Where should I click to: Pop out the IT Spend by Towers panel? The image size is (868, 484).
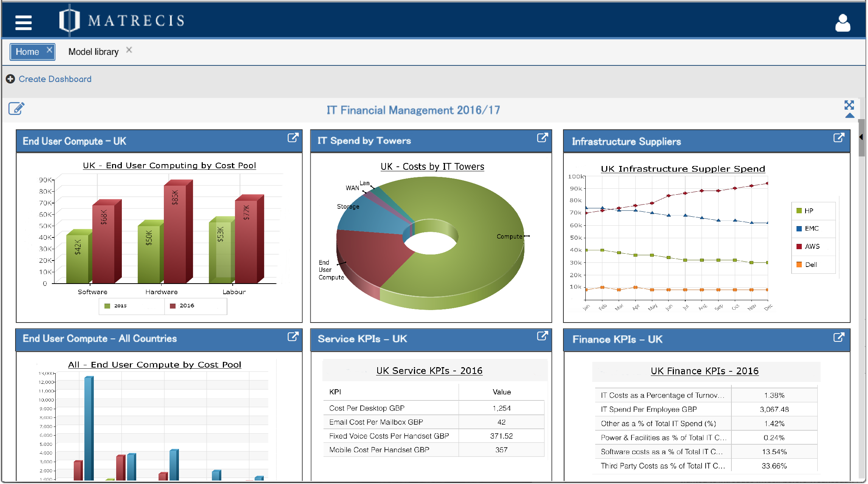pyautogui.click(x=542, y=138)
